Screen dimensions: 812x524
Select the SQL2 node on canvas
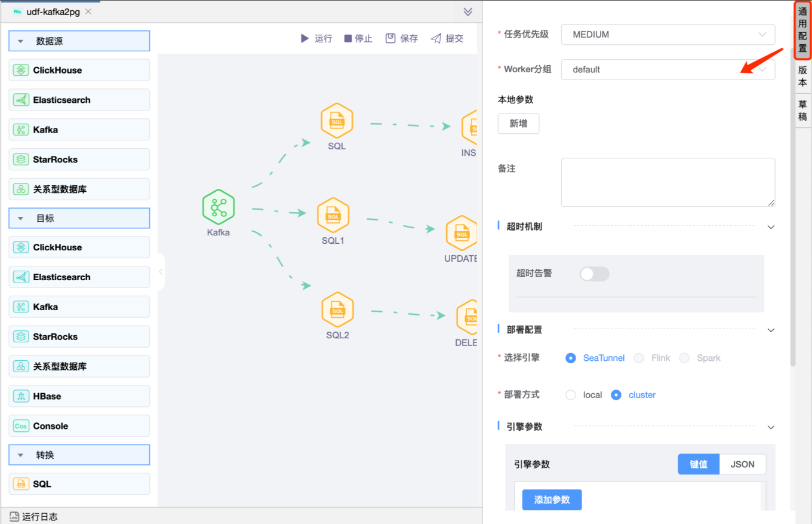(337, 310)
